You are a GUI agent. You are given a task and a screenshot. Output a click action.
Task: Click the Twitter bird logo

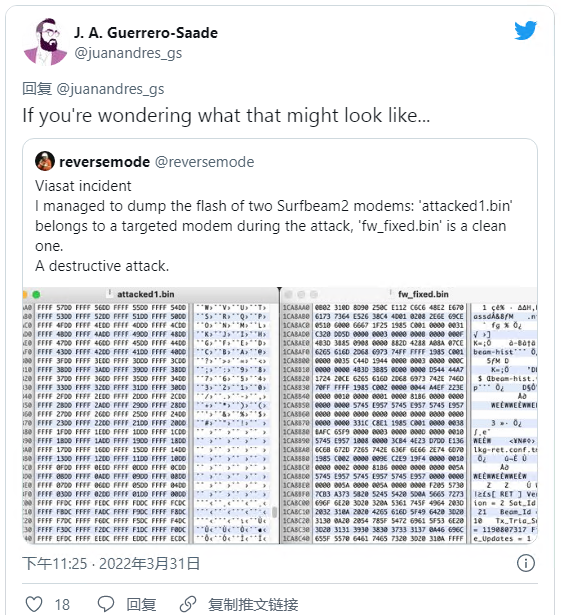click(525, 30)
